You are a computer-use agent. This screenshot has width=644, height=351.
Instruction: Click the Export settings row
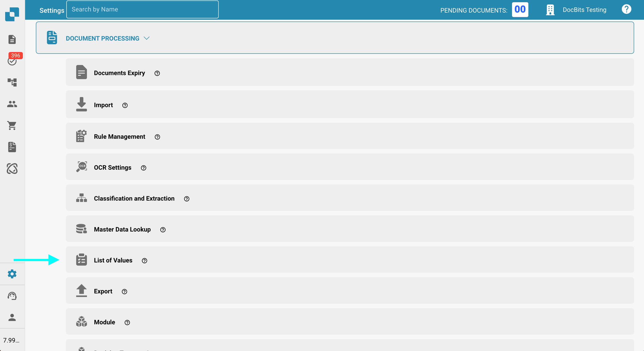[103, 291]
